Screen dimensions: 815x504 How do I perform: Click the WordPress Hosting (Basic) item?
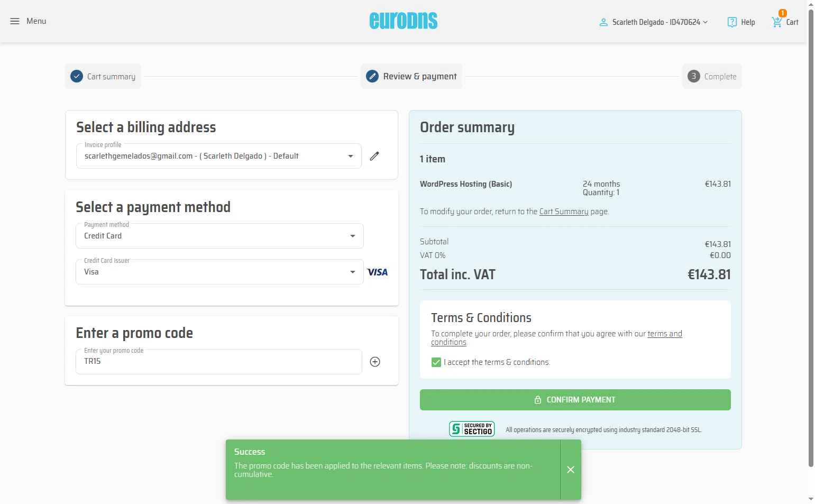click(466, 184)
